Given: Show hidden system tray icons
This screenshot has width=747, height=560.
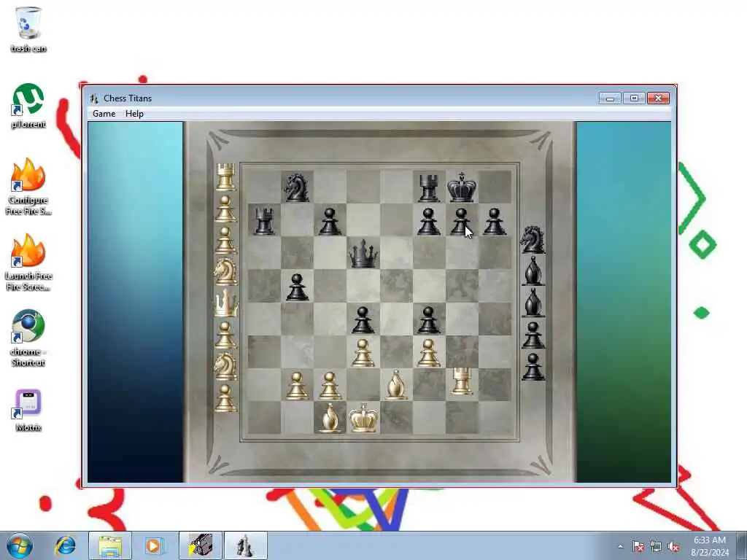Looking at the screenshot, I should tap(620, 546).
